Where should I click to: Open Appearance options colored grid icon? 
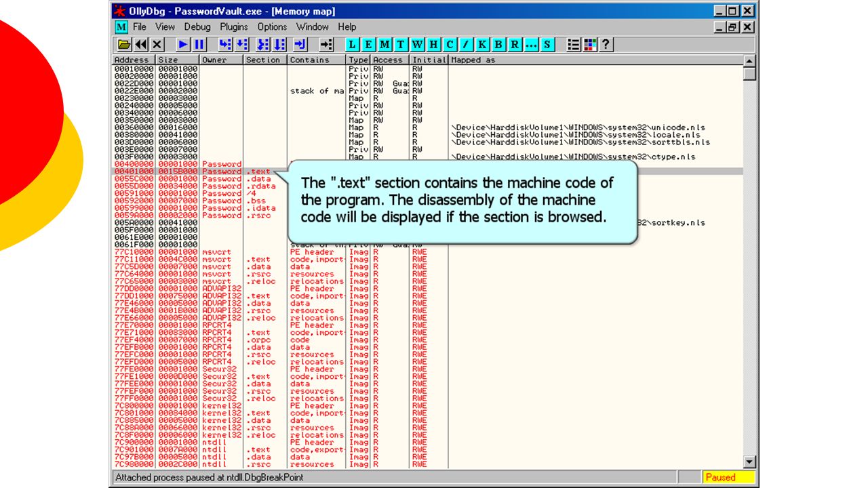point(590,45)
